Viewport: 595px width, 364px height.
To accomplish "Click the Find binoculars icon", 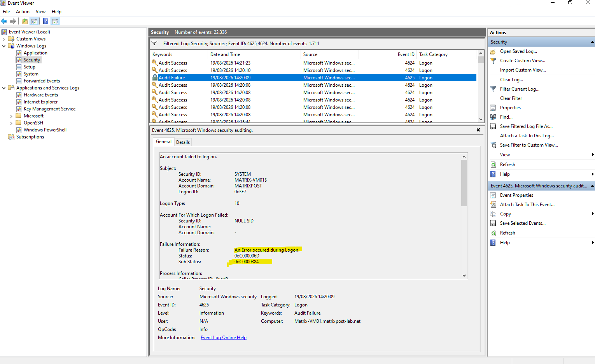I will tap(493, 117).
